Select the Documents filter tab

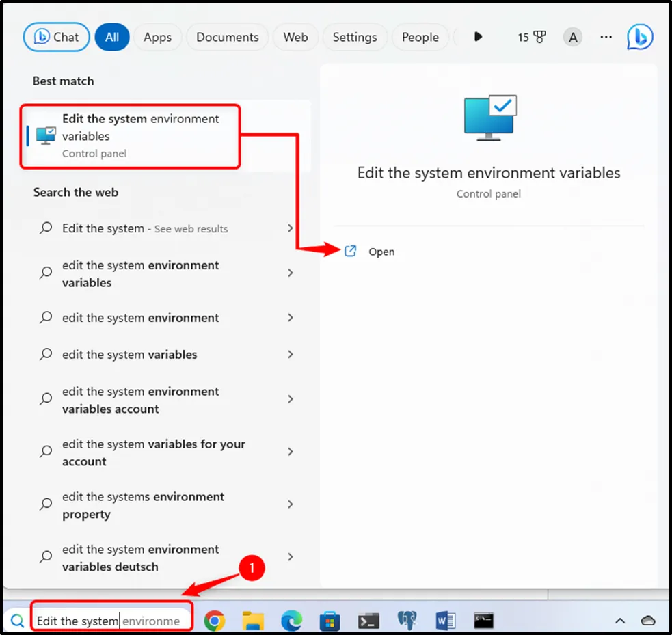pos(227,37)
